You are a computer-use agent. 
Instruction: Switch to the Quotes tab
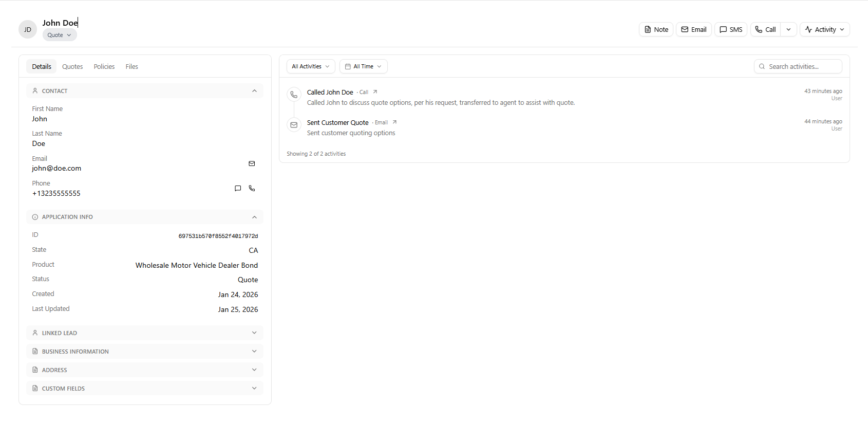pyautogui.click(x=72, y=67)
